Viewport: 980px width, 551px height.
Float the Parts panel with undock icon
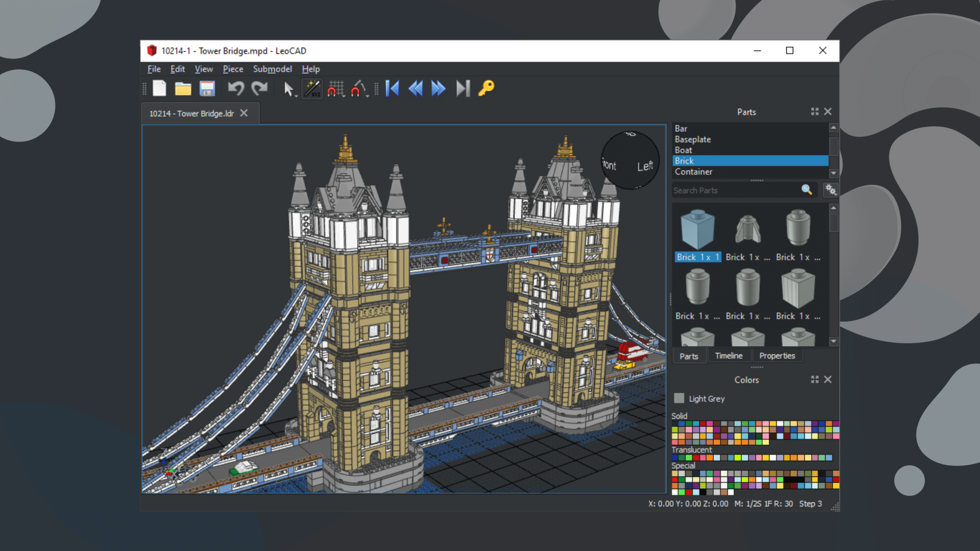tap(815, 111)
